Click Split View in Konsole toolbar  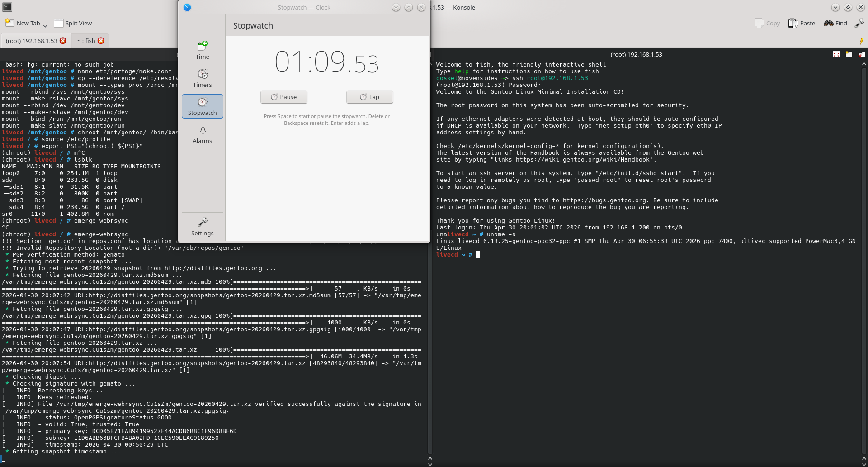coord(73,23)
